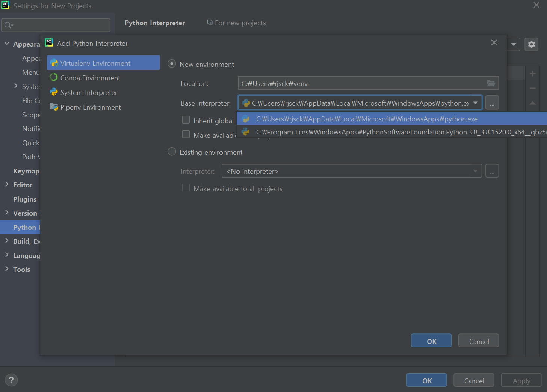
Task: Click the search magnifier icon in settings
Action: click(x=8, y=25)
